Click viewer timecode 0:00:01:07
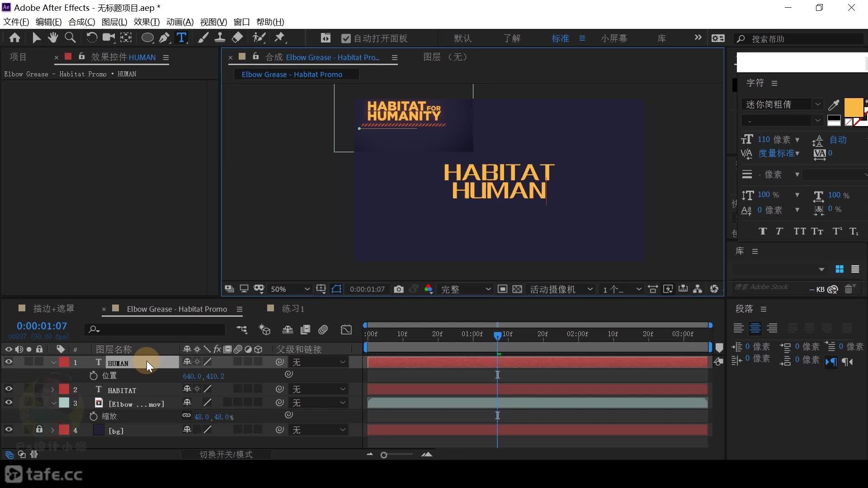The width and height of the screenshot is (868, 488). click(x=367, y=289)
